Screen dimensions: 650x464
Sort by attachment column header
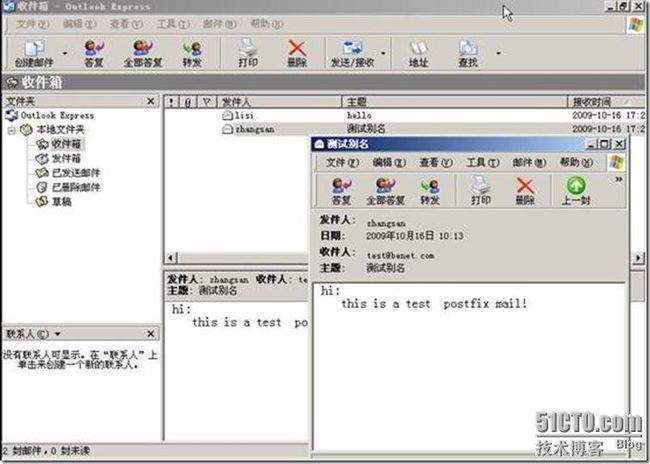coord(188,102)
